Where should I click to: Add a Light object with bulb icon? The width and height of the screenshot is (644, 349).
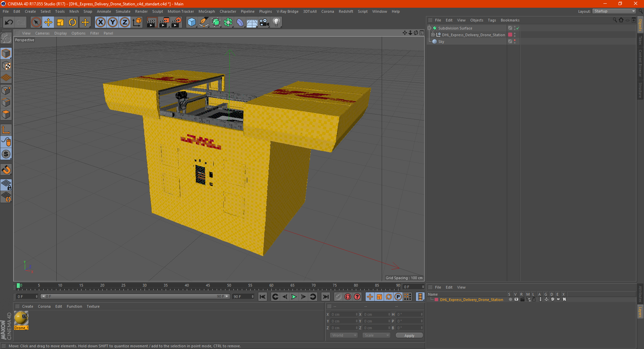(276, 22)
